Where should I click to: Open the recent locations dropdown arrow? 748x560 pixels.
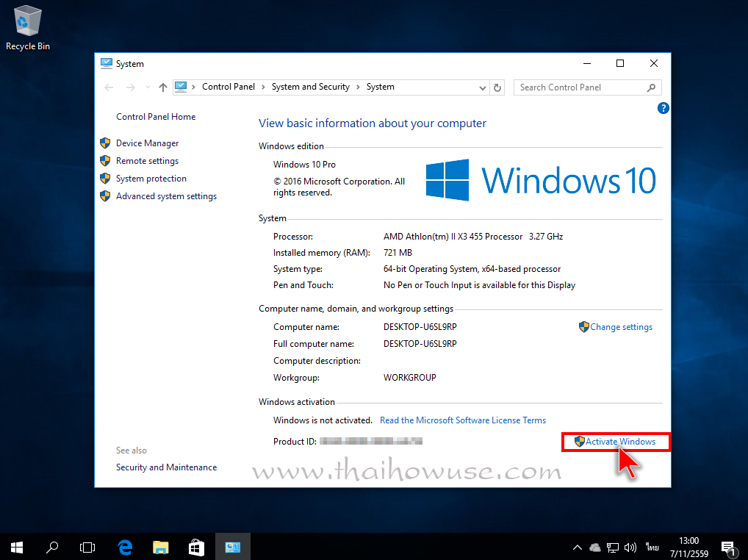(148, 87)
